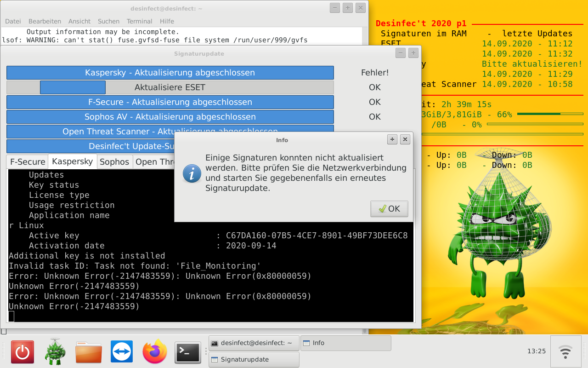
Task: Click the Desinfec't Update progress bar
Action: 90,146
